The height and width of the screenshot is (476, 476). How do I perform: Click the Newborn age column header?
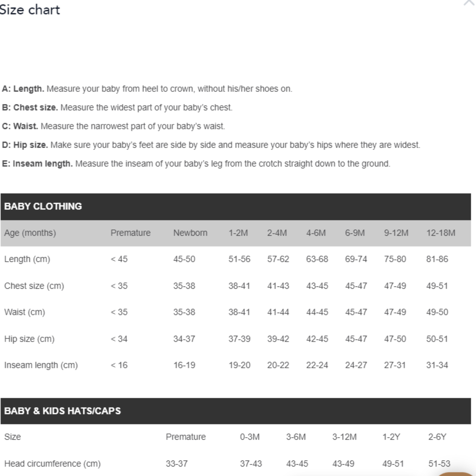pos(190,233)
